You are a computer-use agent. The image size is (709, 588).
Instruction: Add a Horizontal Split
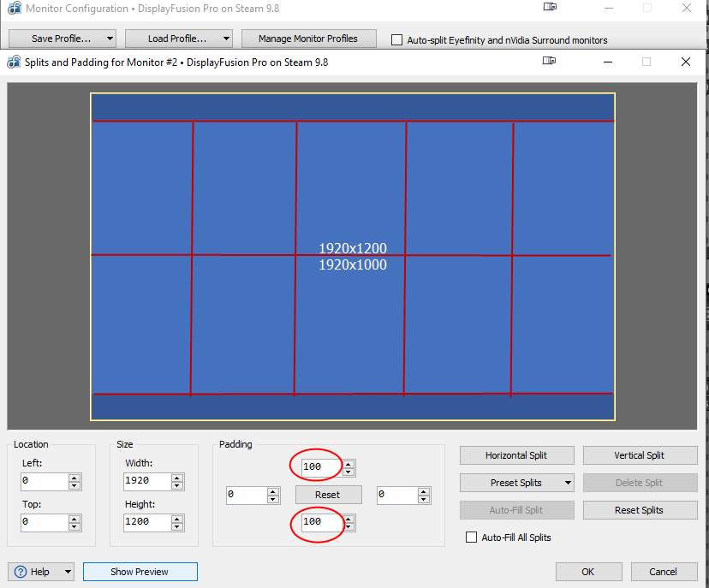click(x=516, y=455)
